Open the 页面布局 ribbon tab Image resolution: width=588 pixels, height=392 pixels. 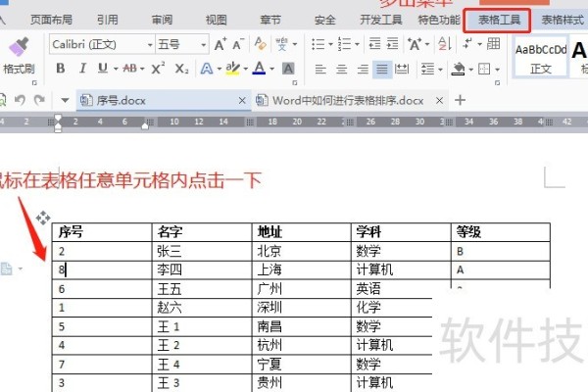[51, 20]
